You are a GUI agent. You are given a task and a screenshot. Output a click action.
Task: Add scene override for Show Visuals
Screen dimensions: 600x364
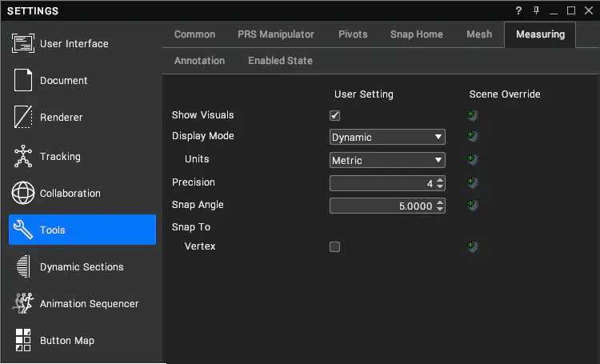(x=472, y=115)
